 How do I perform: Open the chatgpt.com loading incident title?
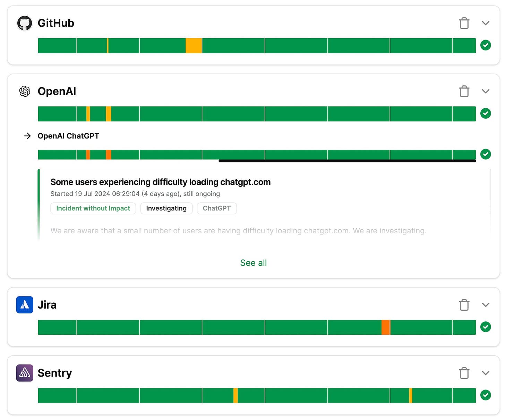click(160, 182)
